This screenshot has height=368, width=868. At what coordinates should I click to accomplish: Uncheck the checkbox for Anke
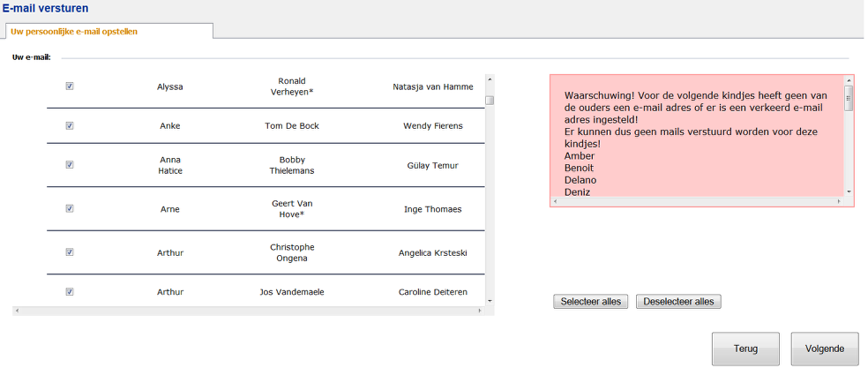[x=70, y=125]
